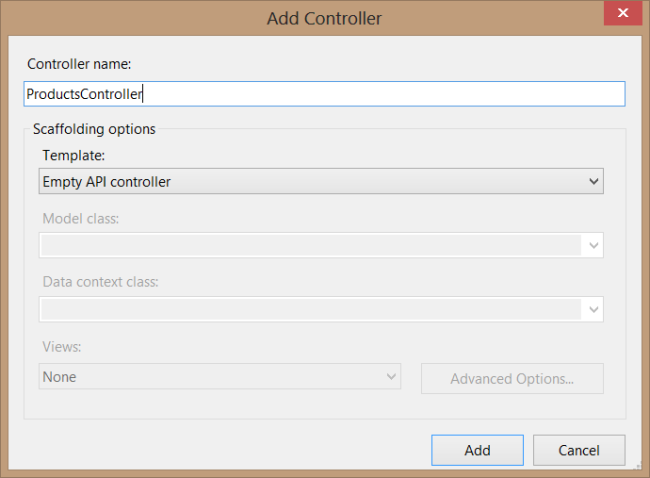Click the Views dropdown arrow
Viewport: 650px width, 478px height.
tap(390, 377)
